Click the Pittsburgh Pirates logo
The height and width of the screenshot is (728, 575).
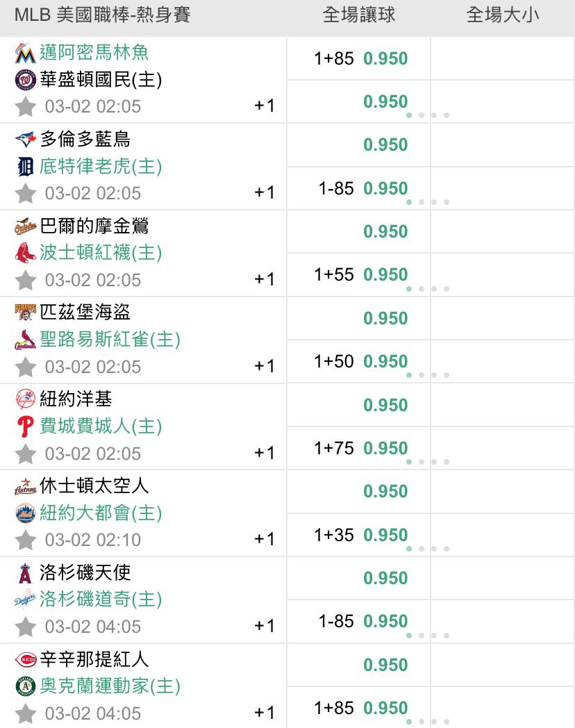tap(25, 313)
